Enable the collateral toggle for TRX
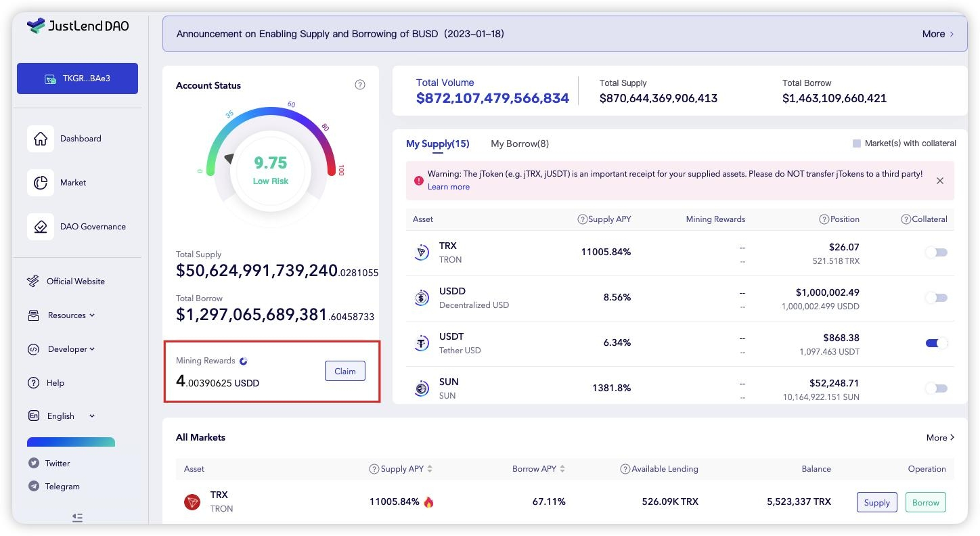The width and height of the screenshot is (980, 536). tap(937, 252)
